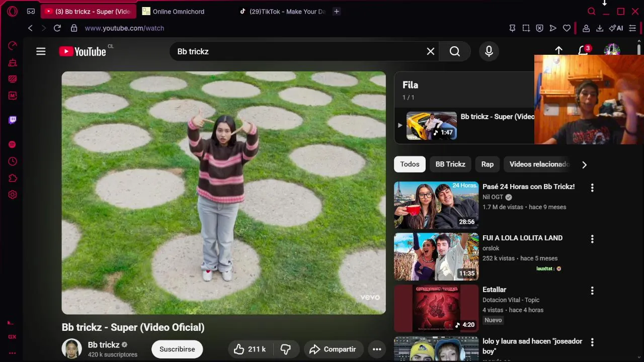Open the tab islands workspace icon
The height and width of the screenshot is (362, 644).
click(x=31, y=11)
